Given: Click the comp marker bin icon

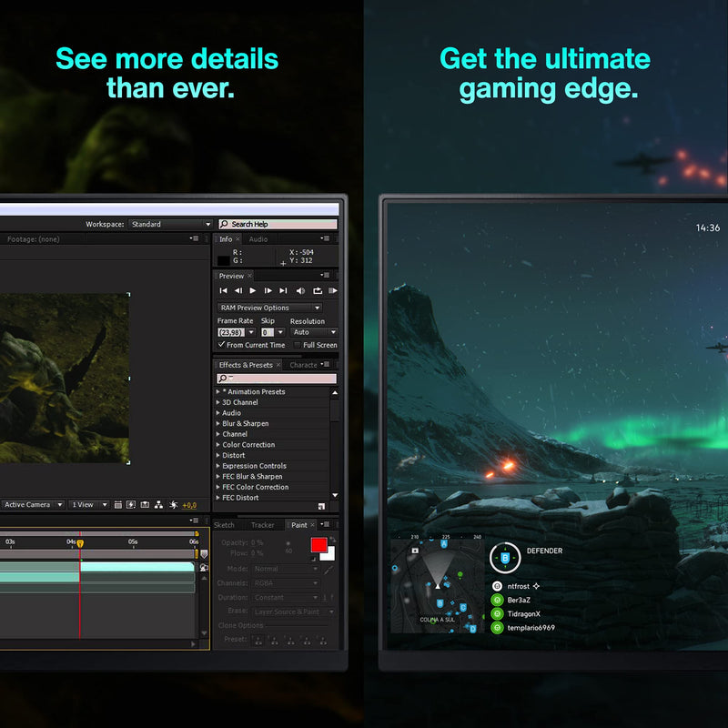Looking at the screenshot, I should click(x=204, y=554).
